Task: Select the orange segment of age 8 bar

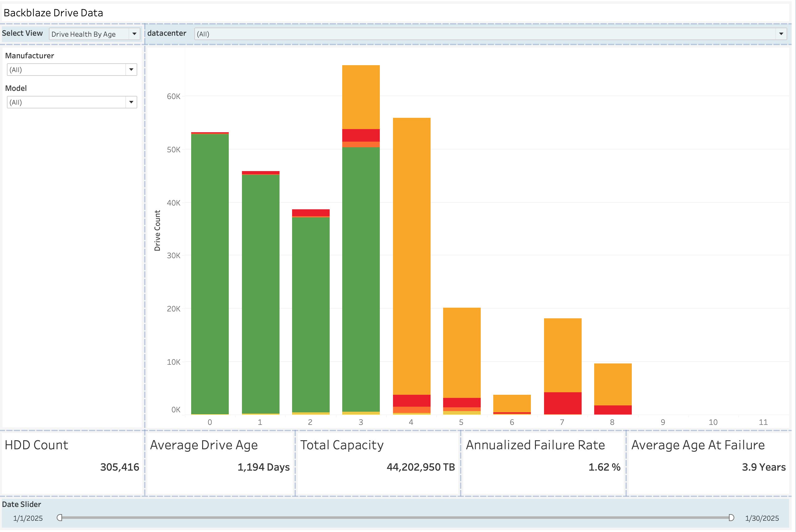Action: 613,384
